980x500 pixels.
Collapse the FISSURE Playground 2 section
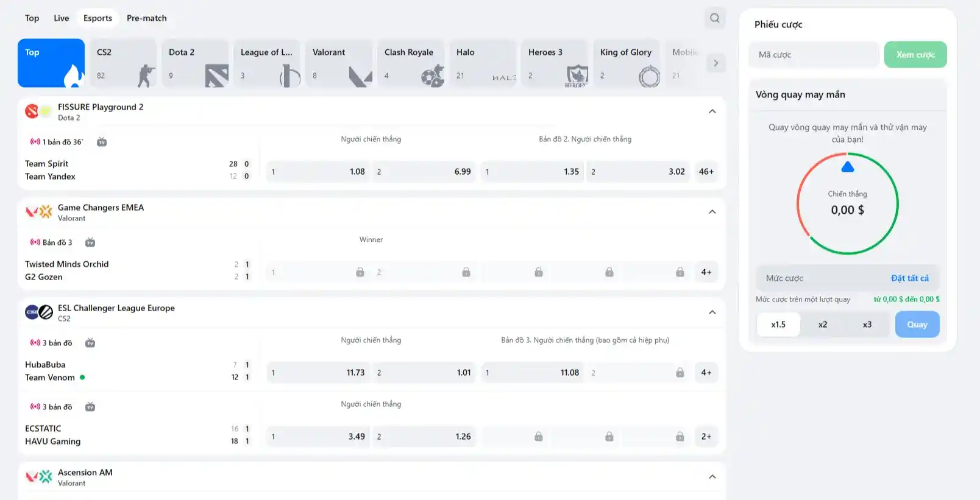click(x=712, y=111)
